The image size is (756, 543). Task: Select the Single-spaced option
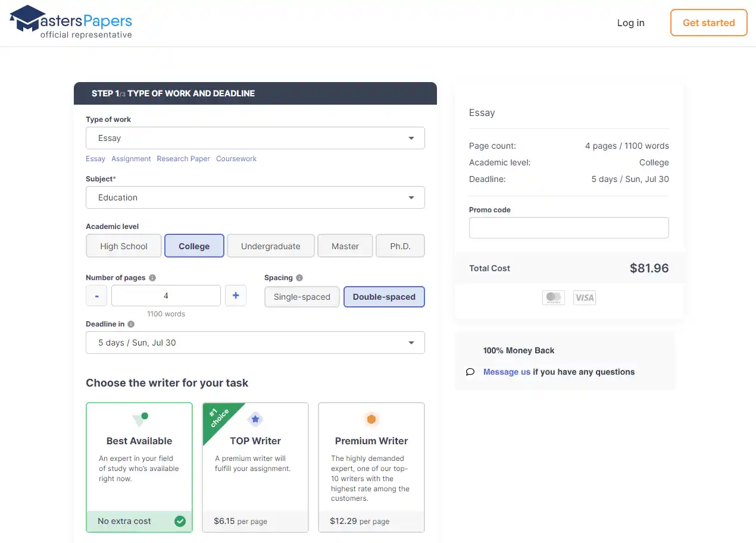302,297
